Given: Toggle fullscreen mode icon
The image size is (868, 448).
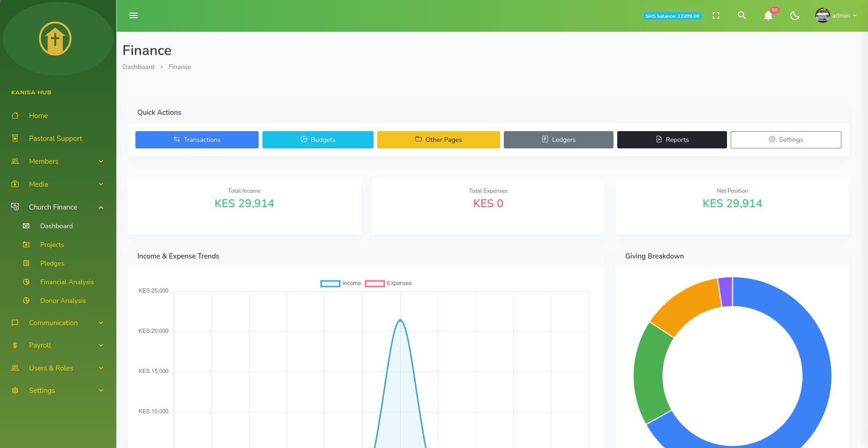Looking at the screenshot, I should click(716, 15).
